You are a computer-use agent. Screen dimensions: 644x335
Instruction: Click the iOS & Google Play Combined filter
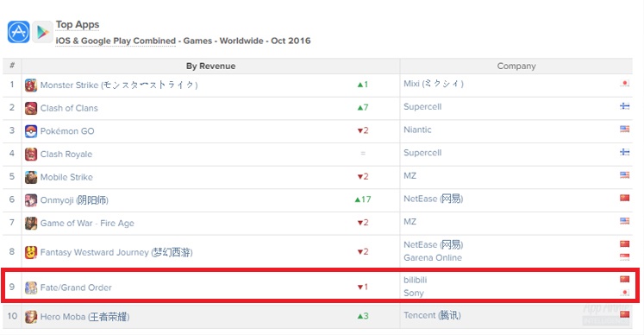pyautogui.click(x=116, y=41)
